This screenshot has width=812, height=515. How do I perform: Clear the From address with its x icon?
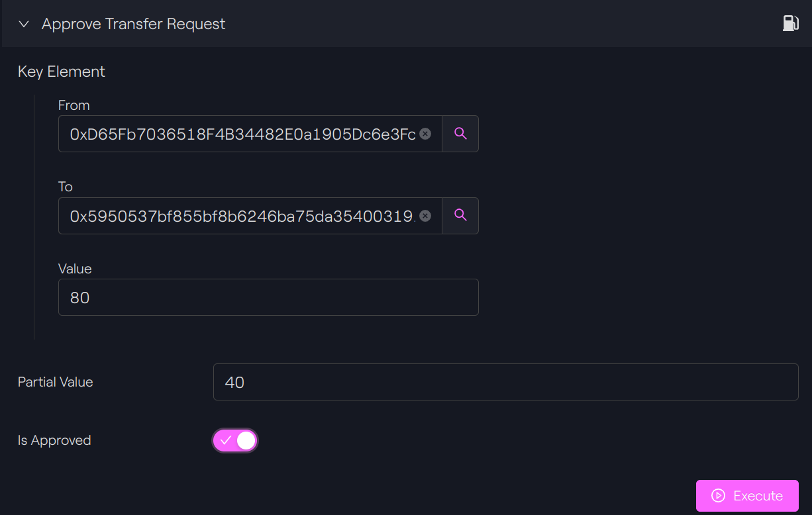pos(426,134)
